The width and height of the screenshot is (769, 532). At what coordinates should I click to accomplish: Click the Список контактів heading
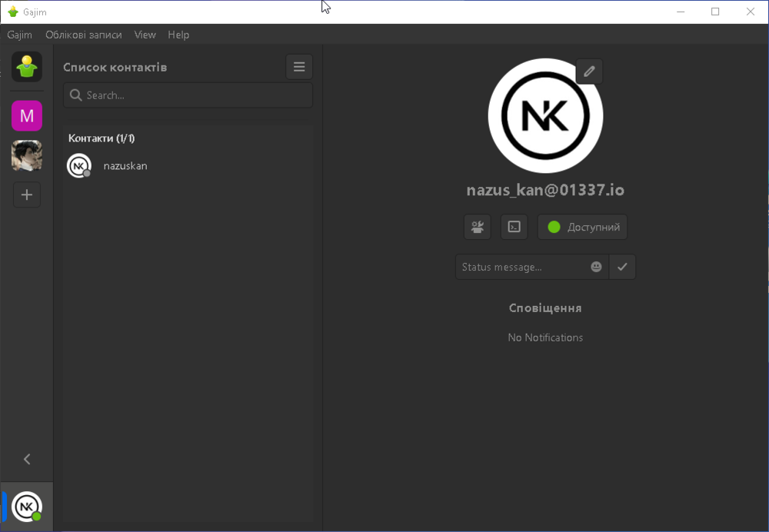[x=115, y=67]
